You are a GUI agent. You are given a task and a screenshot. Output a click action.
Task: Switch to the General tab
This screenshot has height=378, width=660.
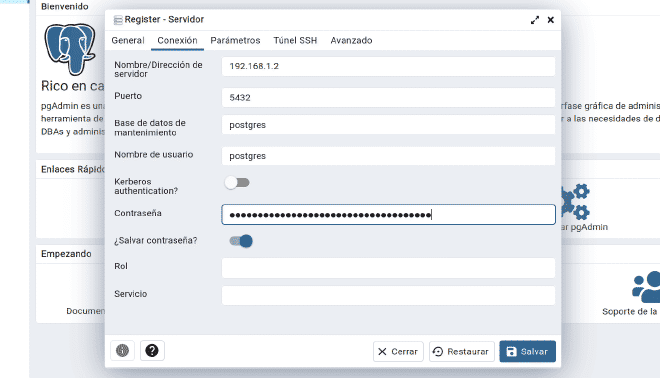[128, 40]
